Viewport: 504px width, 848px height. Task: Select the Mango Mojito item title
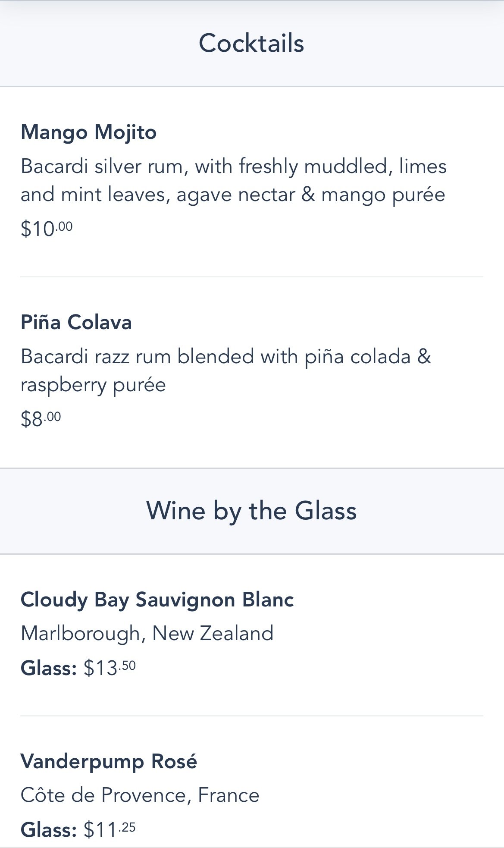[88, 132]
